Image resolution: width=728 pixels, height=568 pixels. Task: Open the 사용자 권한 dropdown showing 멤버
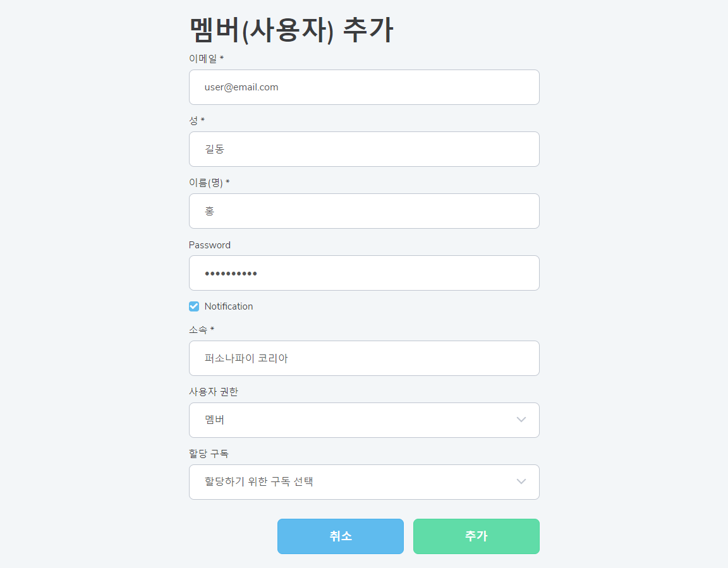[x=354, y=420]
